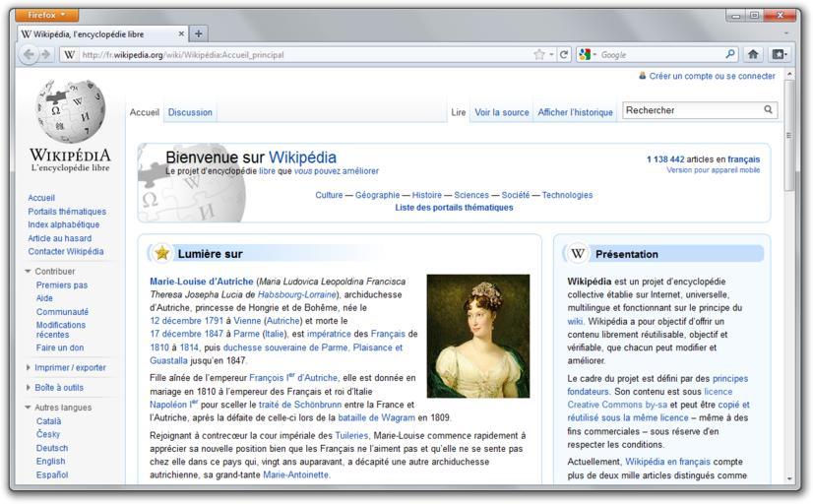Image resolution: width=813 pixels, height=504 pixels.
Task: Open the Firefox home page icon
Action: click(x=753, y=55)
